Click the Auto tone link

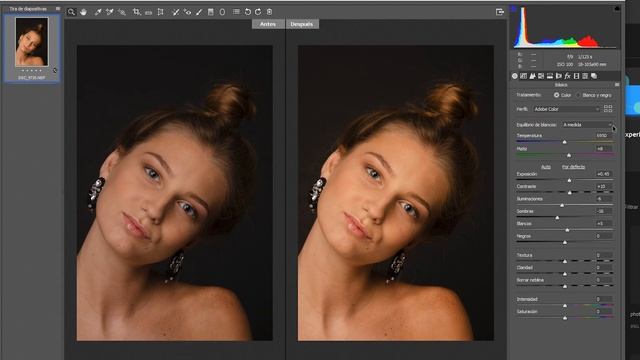[546, 167]
